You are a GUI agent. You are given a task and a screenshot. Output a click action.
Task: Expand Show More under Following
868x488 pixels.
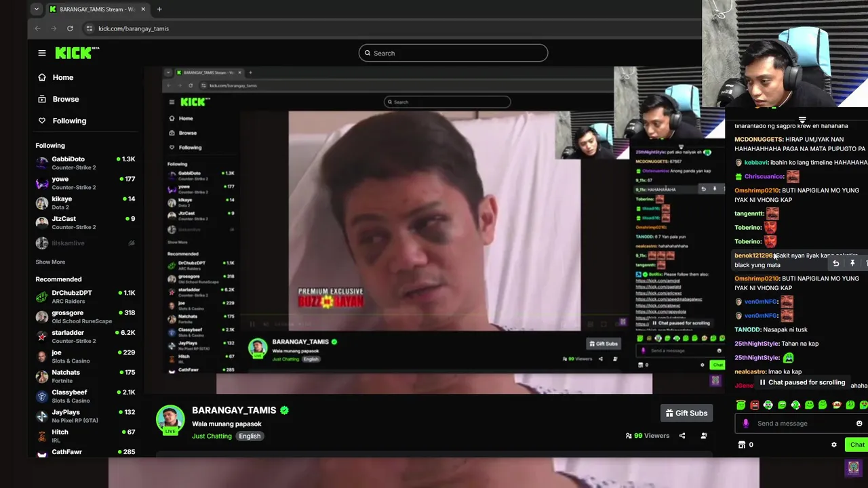(x=50, y=262)
